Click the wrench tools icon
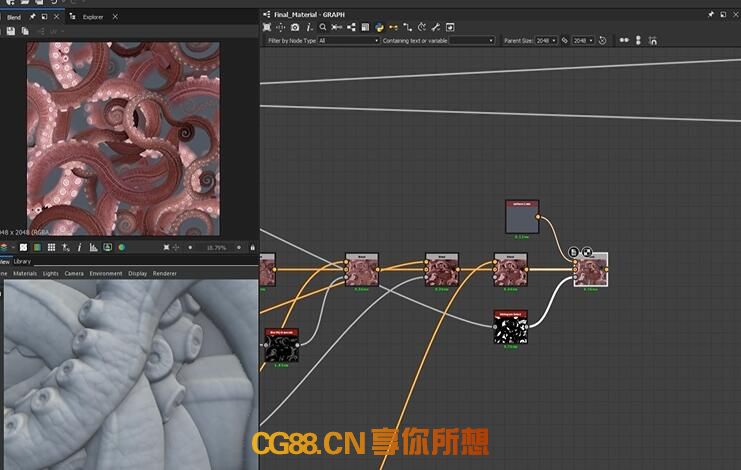741x470 pixels. click(436, 27)
